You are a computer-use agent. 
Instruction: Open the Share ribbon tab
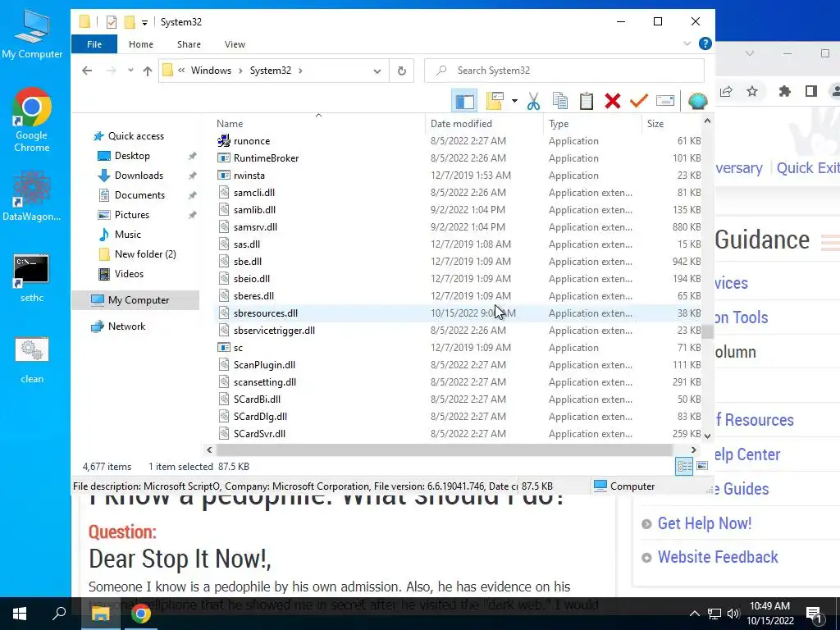(189, 44)
